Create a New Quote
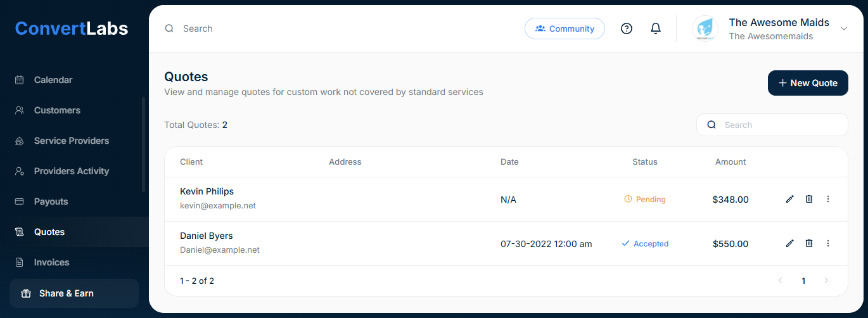The image size is (868, 318). point(808,83)
